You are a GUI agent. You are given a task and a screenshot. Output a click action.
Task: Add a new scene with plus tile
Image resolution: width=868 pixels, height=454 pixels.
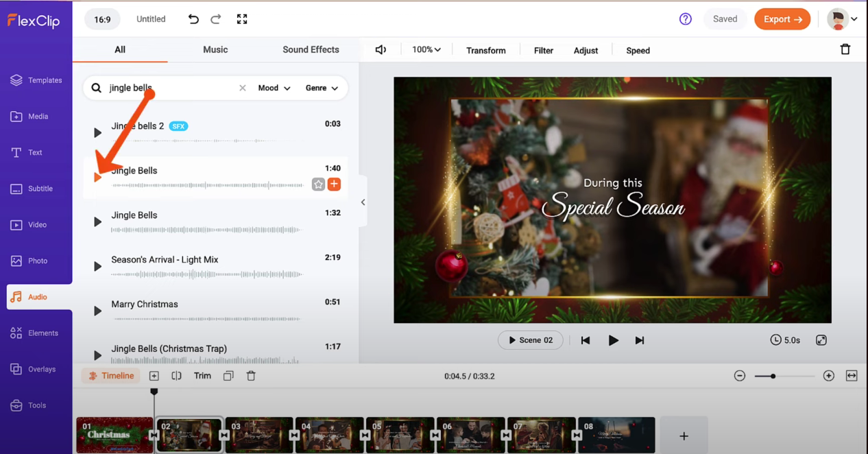pos(684,436)
